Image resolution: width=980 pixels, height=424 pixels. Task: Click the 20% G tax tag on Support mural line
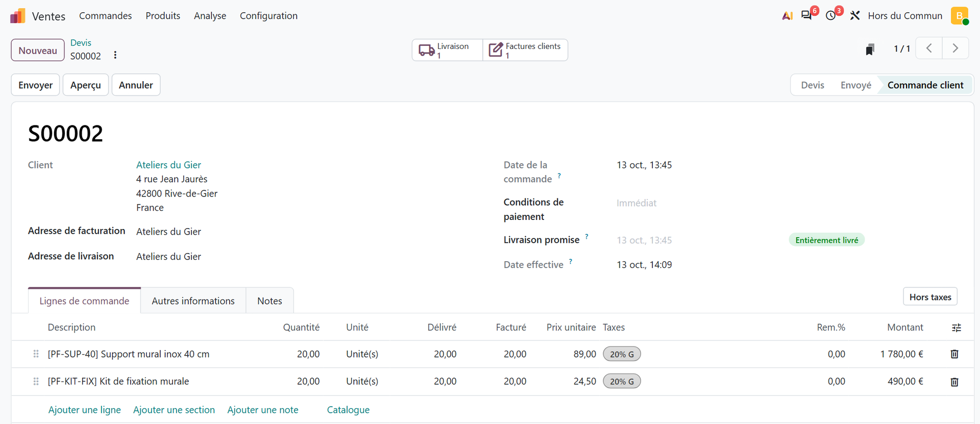[x=622, y=354]
